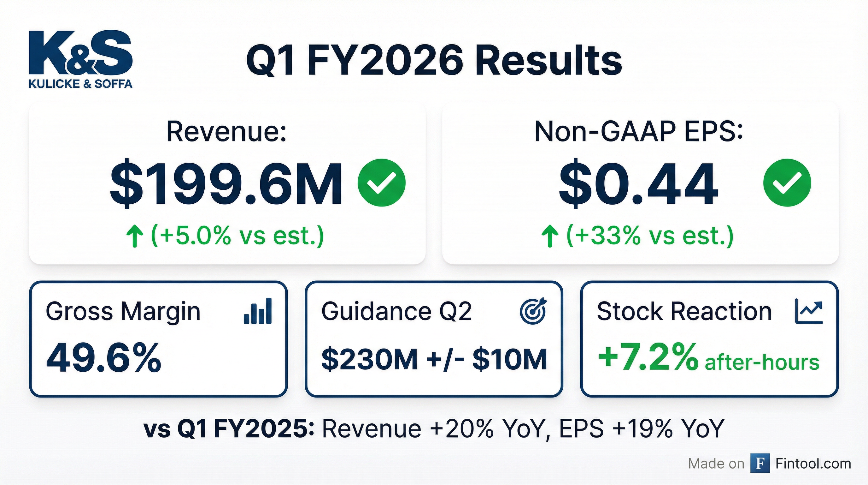Click the 49.6% gross margin value

point(103,358)
